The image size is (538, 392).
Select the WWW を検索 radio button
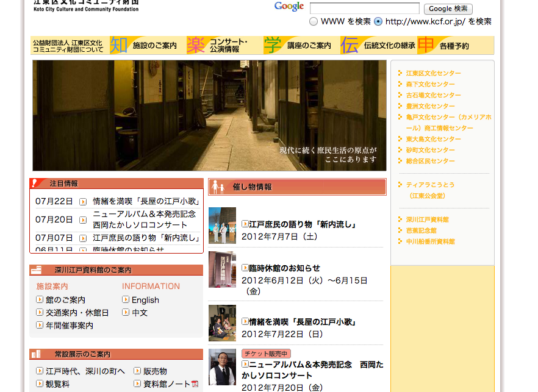(314, 21)
